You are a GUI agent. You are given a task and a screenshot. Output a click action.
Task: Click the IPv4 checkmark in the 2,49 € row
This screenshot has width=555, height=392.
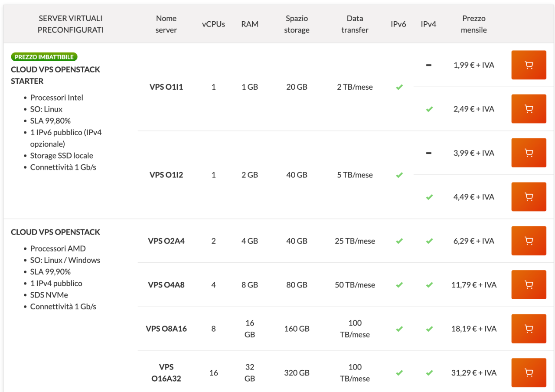coord(429,109)
